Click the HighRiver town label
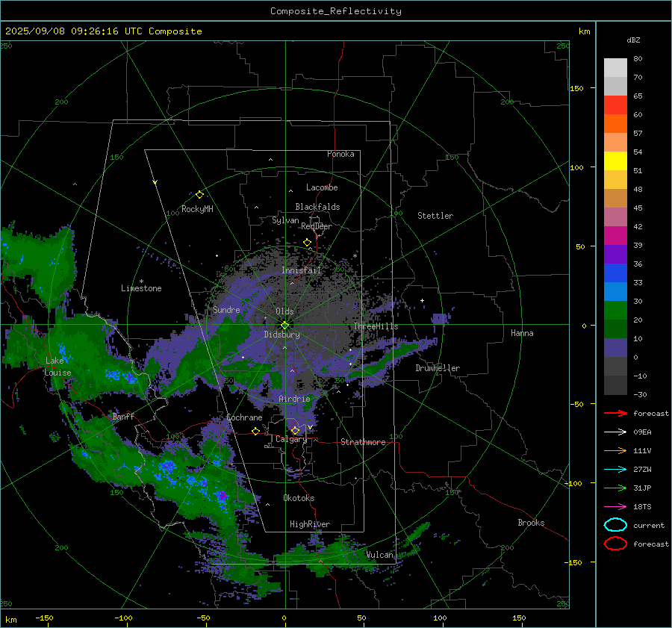 [x=310, y=524]
